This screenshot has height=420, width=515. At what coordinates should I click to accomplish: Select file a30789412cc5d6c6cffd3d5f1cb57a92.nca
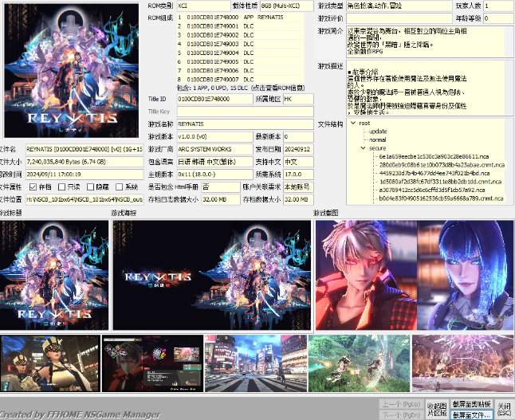click(432, 190)
